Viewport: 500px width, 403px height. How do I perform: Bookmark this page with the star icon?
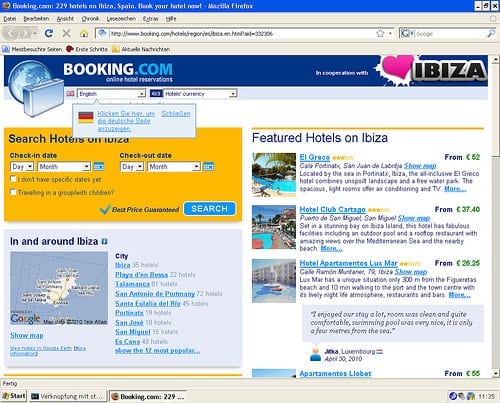[x=380, y=33]
